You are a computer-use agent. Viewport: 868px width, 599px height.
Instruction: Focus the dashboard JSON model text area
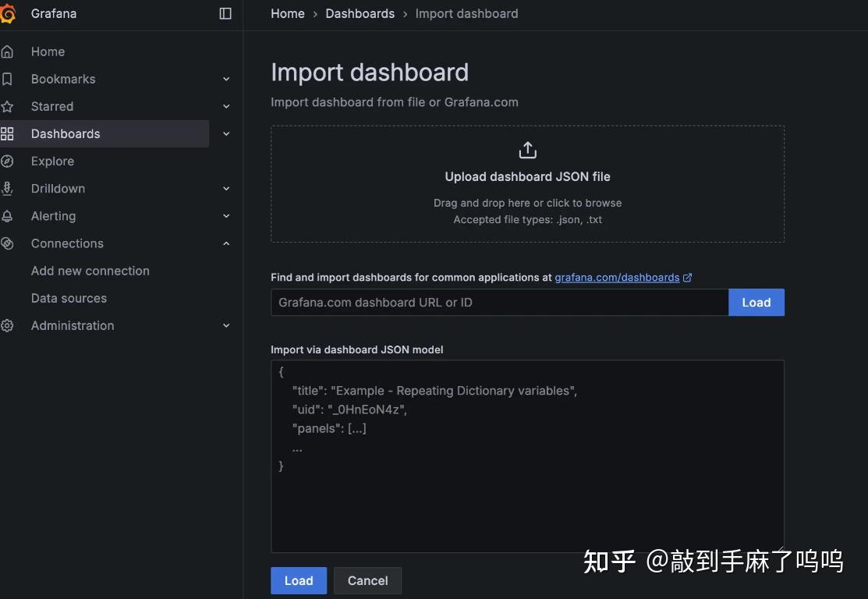tap(527, 456)
